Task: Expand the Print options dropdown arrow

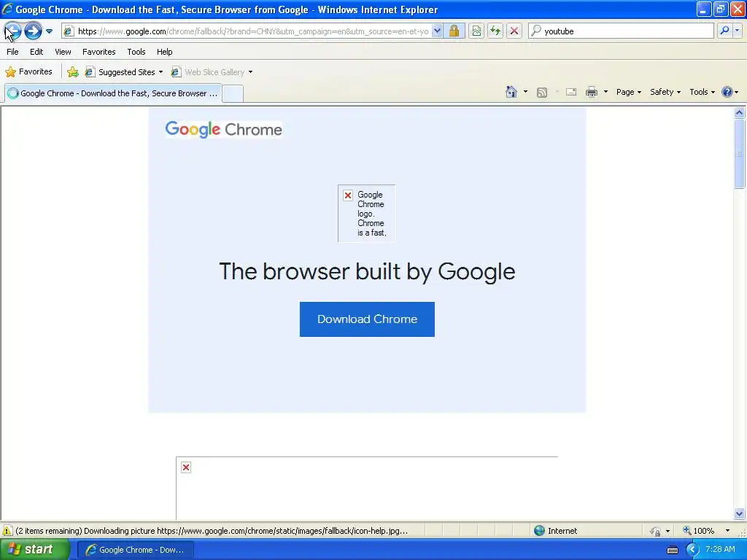Action: pyautogui.click(x=605, y=92)
